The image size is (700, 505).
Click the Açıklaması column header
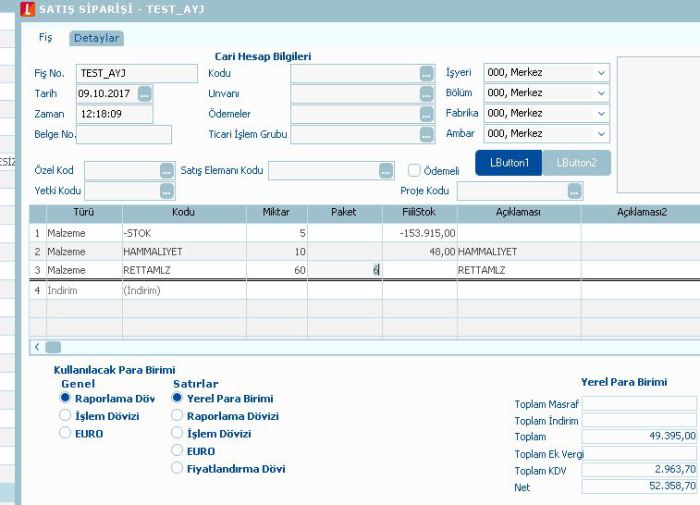(x=519, y=213)
